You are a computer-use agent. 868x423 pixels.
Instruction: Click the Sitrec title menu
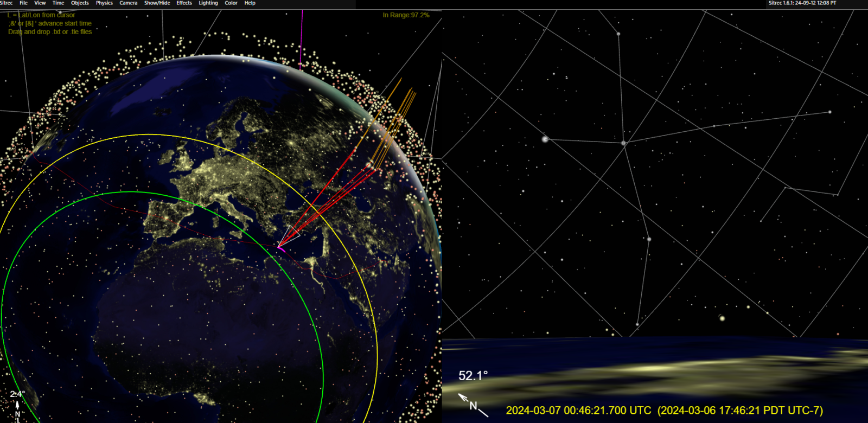7,3
